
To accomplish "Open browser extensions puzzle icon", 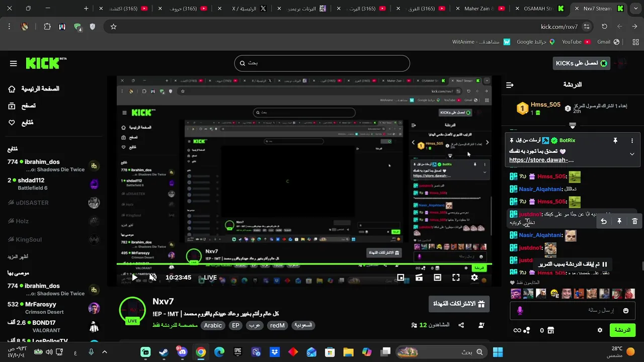I will (x=47, y=27).
